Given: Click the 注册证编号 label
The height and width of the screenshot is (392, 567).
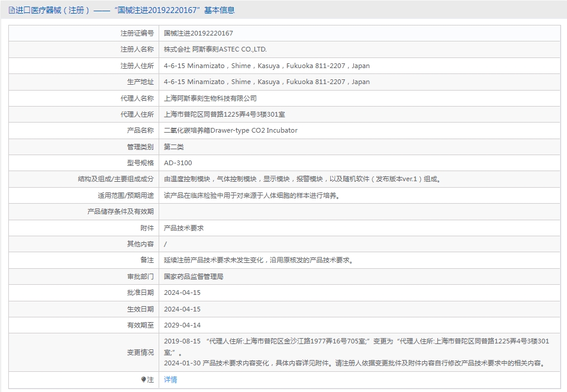Looking at the screenshot, I should (137, 33).
